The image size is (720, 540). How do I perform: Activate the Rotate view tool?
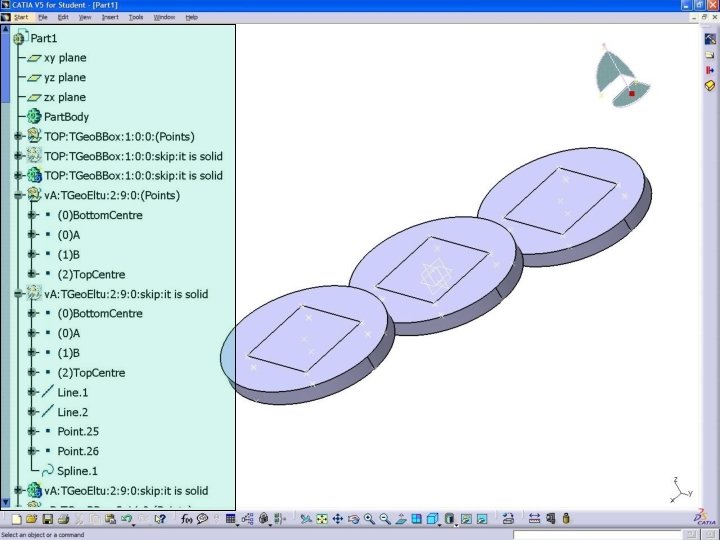[x=354, y=519]
